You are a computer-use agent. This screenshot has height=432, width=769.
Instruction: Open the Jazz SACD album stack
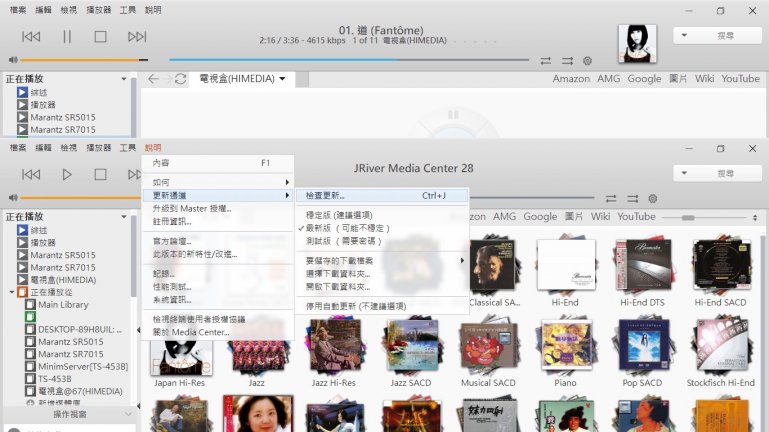click(x=411, y=347)
